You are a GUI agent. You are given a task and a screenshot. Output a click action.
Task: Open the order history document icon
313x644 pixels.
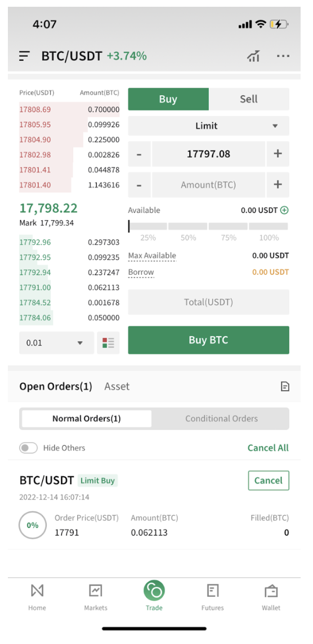[285, 386]
